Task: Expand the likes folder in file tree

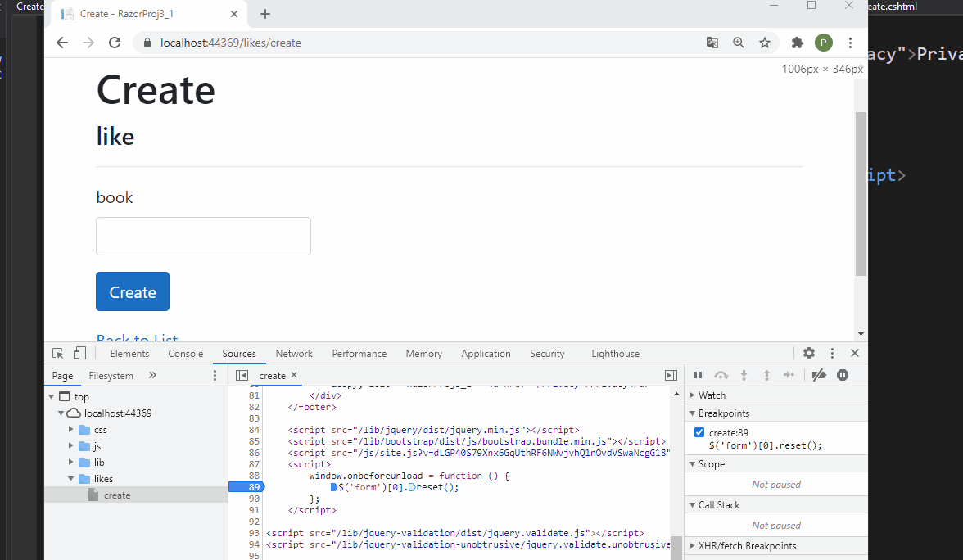Action: click(x=70, y=478)
